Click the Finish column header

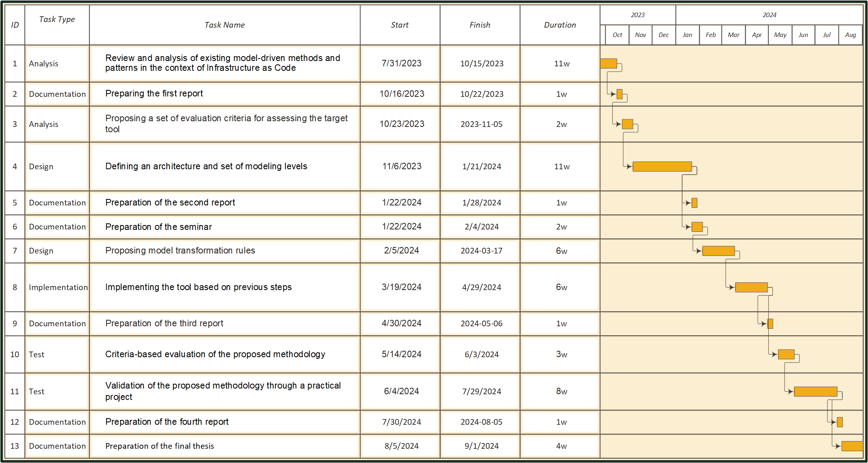click(480, 25)
